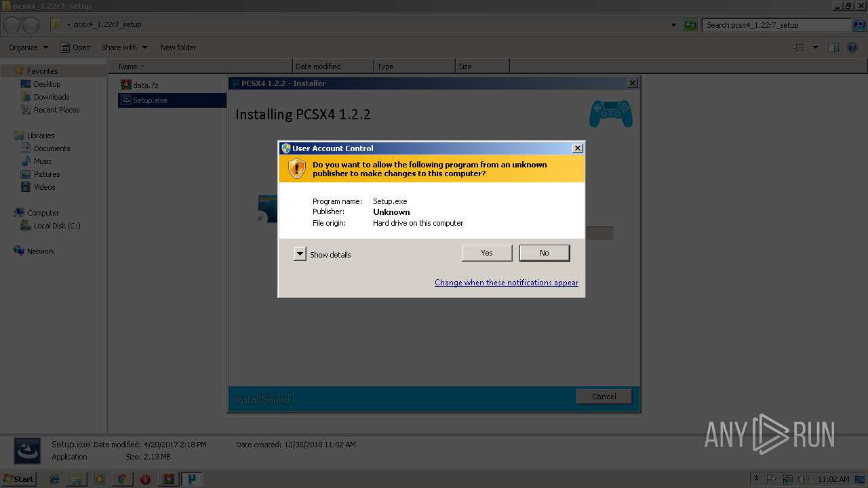
Task: Open Google Chrome from taskbar
Action: point(122,479)
